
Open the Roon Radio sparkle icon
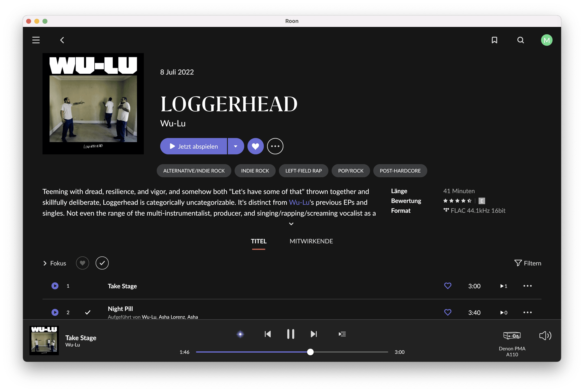pyautogui.click(x=240, y=334)
